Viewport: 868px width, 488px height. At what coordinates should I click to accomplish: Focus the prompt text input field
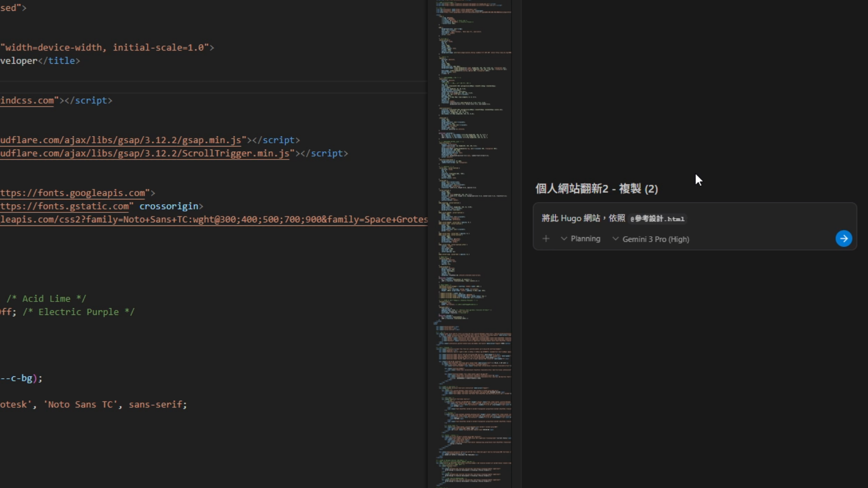click(694, 218)
